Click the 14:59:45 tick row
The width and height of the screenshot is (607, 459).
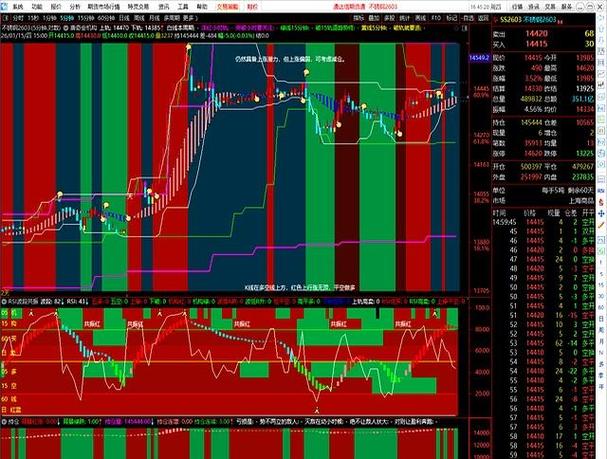point(543,222)
